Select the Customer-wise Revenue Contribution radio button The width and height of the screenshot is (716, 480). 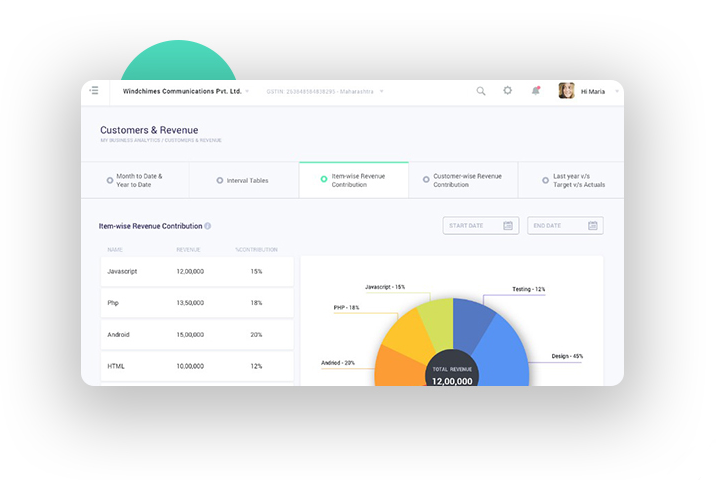426,180
